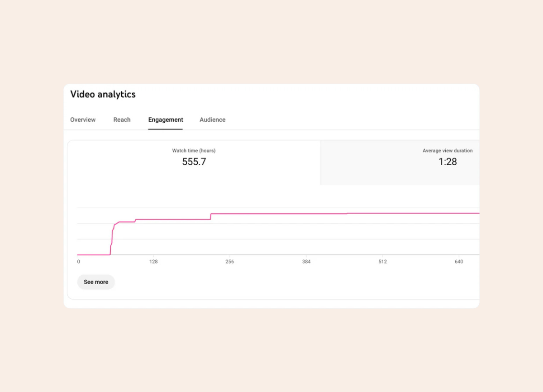
Task: Click the 555.7 watch time value
Action: [x=194, y=162]
